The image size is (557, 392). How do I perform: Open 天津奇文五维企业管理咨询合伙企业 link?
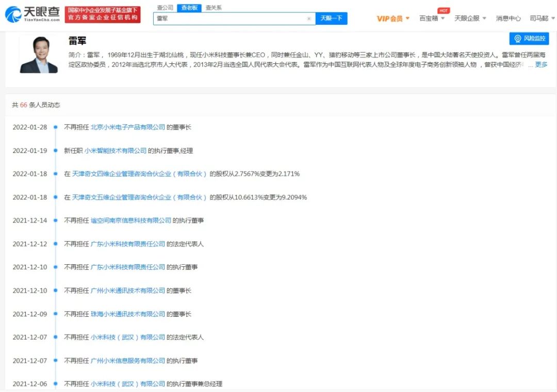[139, 197]
